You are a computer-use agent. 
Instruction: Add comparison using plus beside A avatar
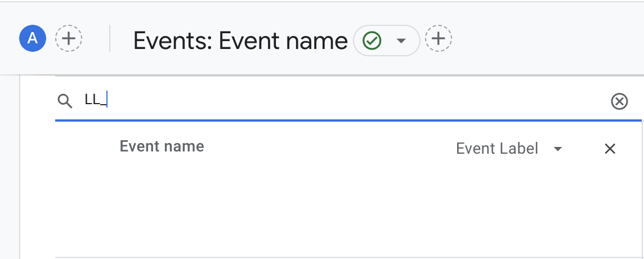69,38
